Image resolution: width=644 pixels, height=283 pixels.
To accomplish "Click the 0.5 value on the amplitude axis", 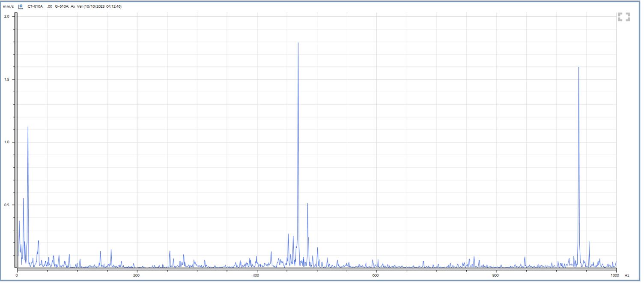I will coord(7,205).
